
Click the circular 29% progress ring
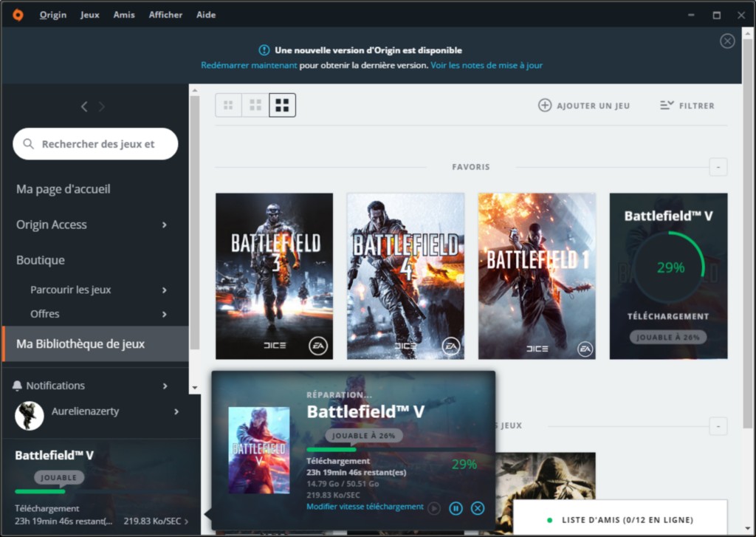pos(669,267)
